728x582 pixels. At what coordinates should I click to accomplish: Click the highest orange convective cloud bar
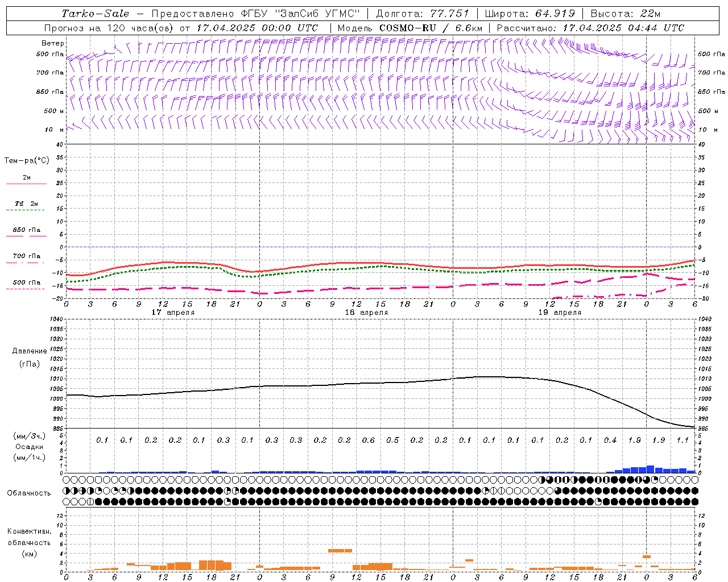coord(340,550)
